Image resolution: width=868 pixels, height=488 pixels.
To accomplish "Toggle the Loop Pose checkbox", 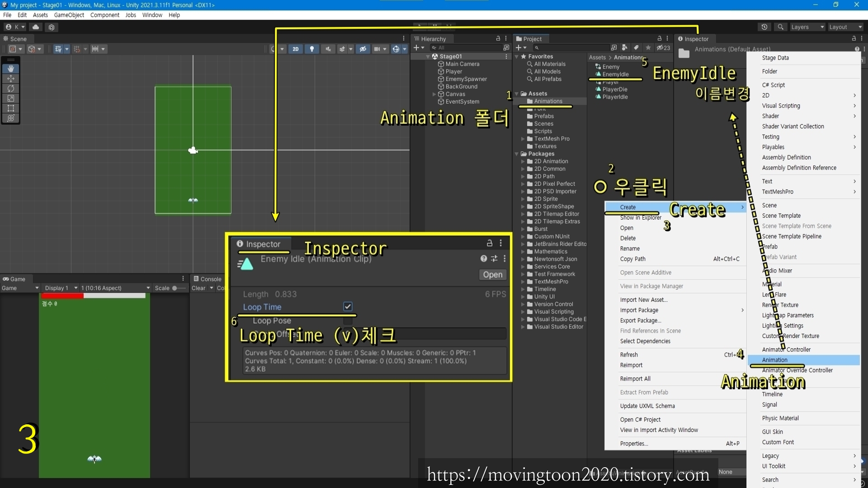I will point(348,320).
